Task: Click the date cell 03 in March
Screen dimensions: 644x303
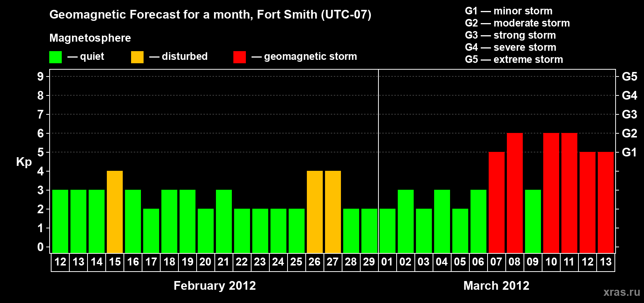Action: click(424, 262)
